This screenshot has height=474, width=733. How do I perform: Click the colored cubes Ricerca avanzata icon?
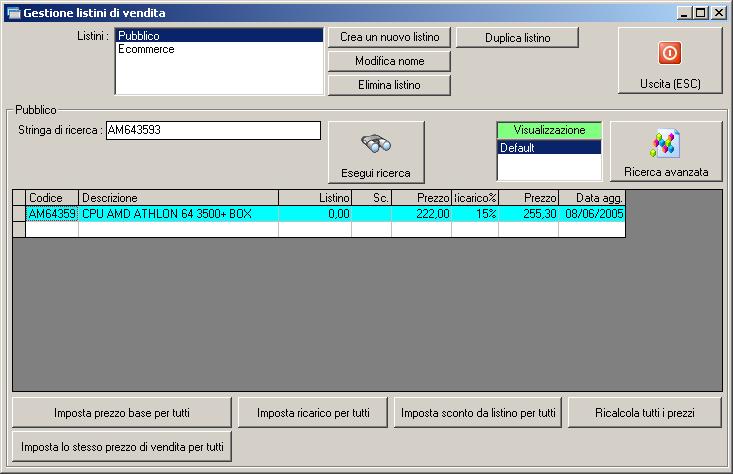point(664,144)
